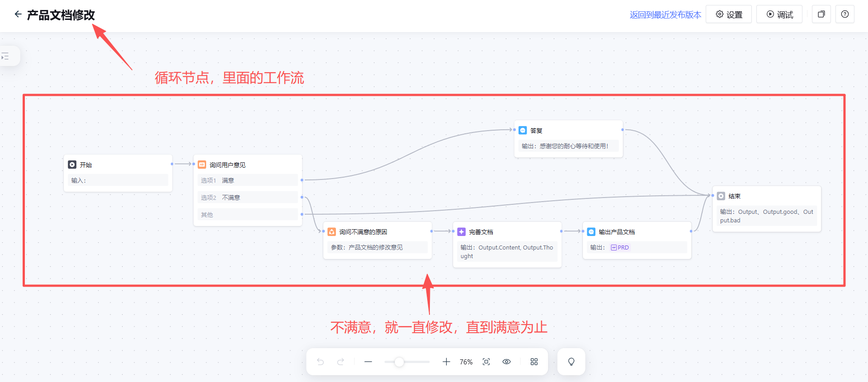The height and width of the screenshot is (382, 868).
Task: Open the 返回到最近发布版本 link
Action: 665,15
